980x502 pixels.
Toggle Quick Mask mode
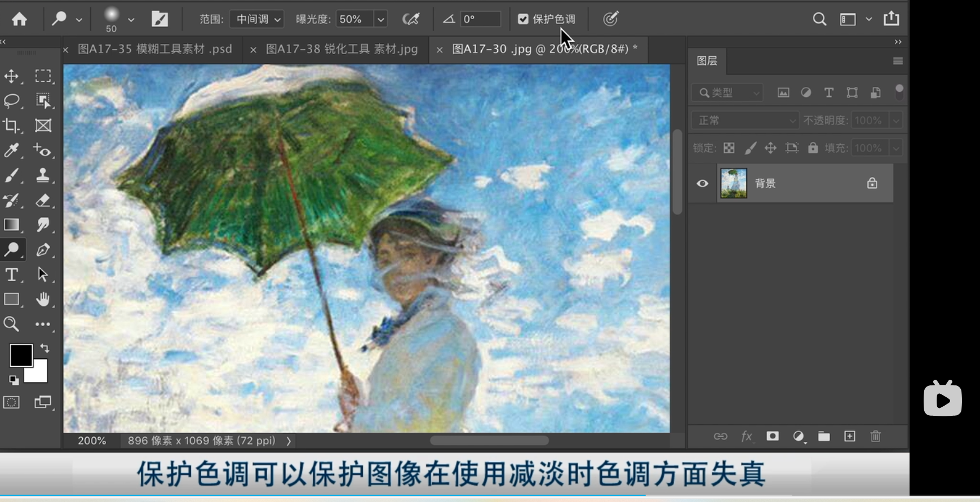[x=11, y=402]
